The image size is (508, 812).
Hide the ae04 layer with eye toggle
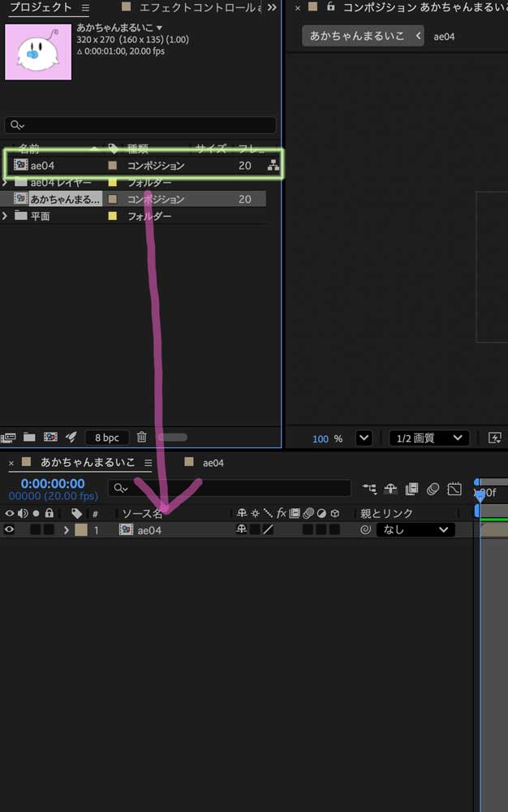tap(9, 529)
